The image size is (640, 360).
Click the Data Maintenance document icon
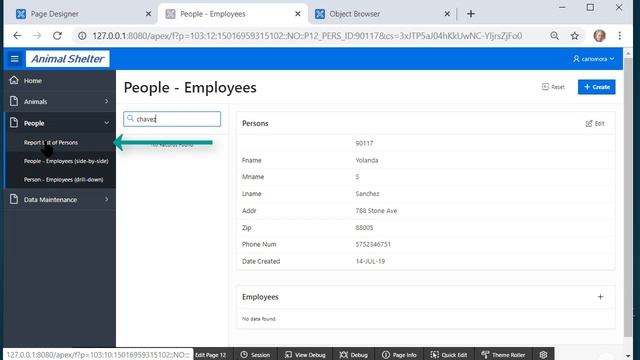pos(14,199)
